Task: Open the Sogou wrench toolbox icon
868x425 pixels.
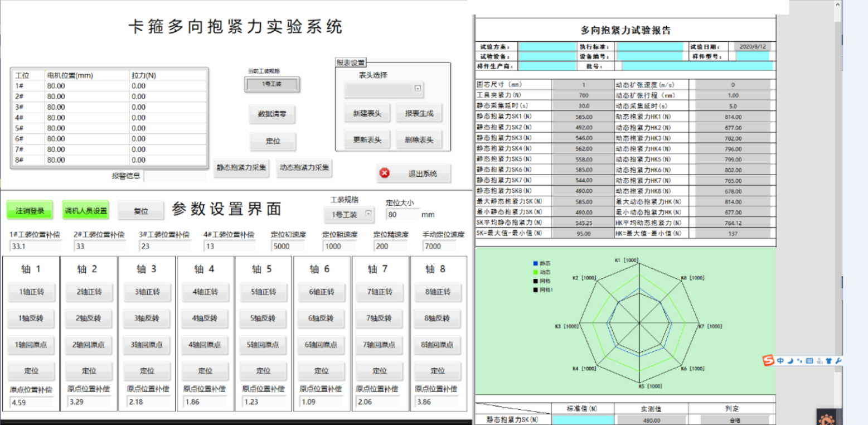Action: pos(838,360)
